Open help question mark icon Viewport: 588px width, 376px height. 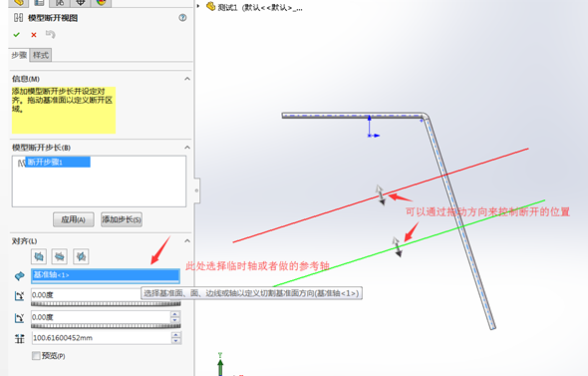[x=182, y=17]
